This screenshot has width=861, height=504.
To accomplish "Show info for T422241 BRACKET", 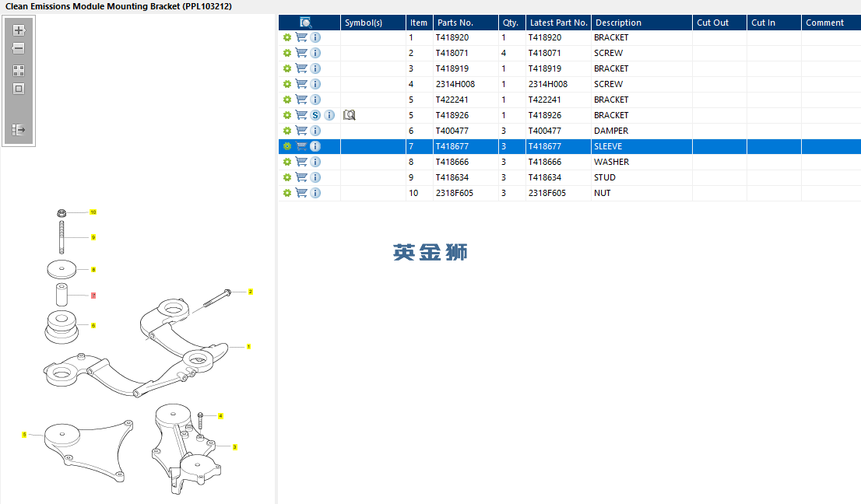I will pyautogui.click(x=315, y=100).
